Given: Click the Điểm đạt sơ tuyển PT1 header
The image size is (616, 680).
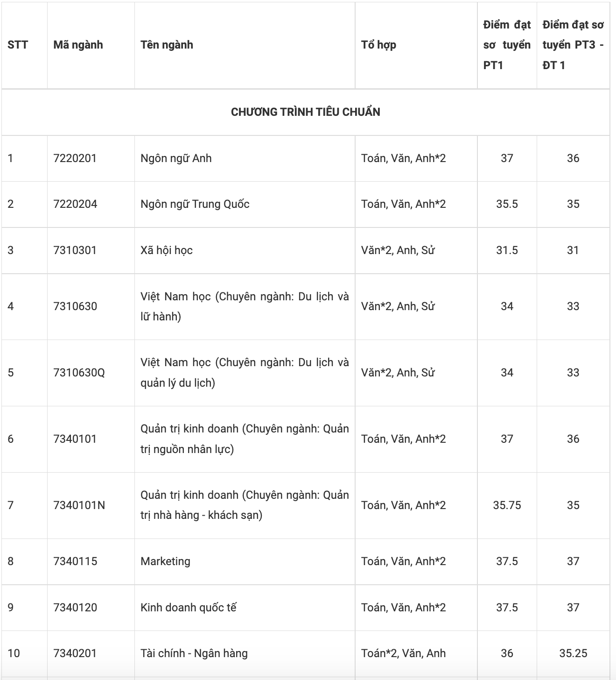Looking at the screenshot, I should pos(507,45).
